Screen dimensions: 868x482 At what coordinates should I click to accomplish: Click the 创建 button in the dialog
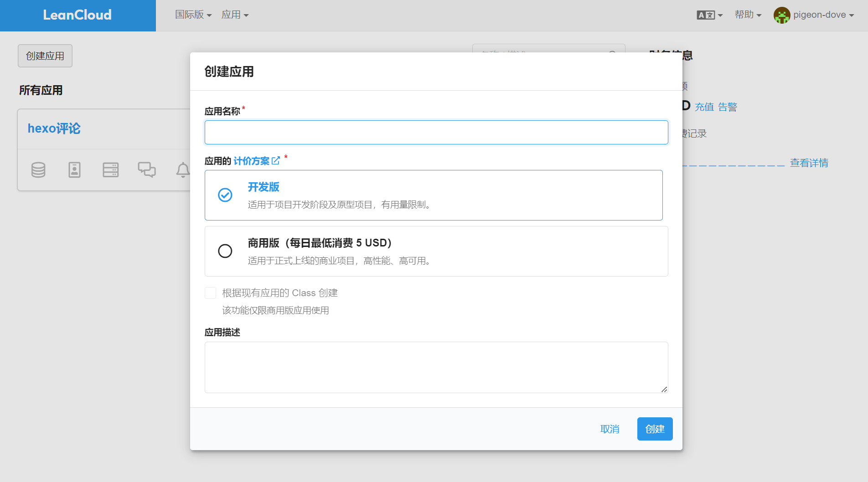655,429
